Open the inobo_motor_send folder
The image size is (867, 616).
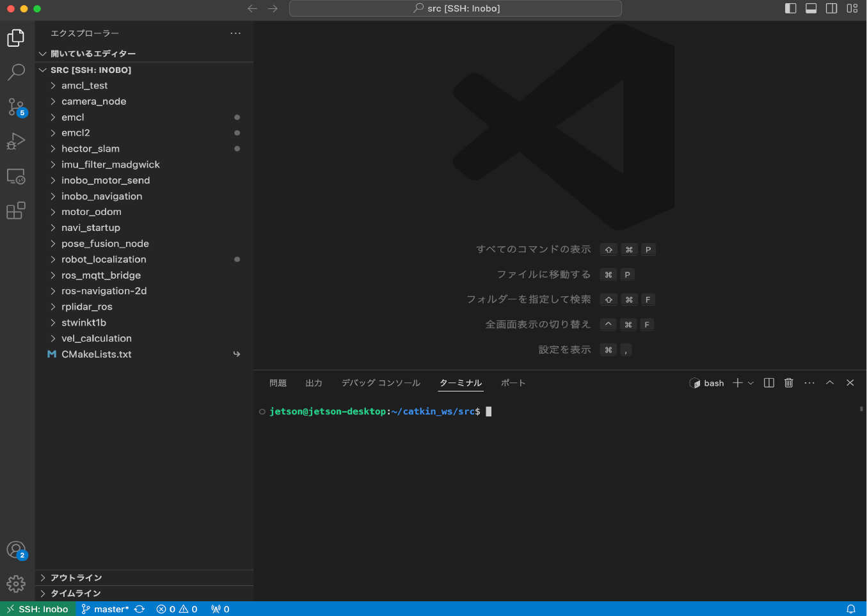pyautogui.click(x=145, y=180)
